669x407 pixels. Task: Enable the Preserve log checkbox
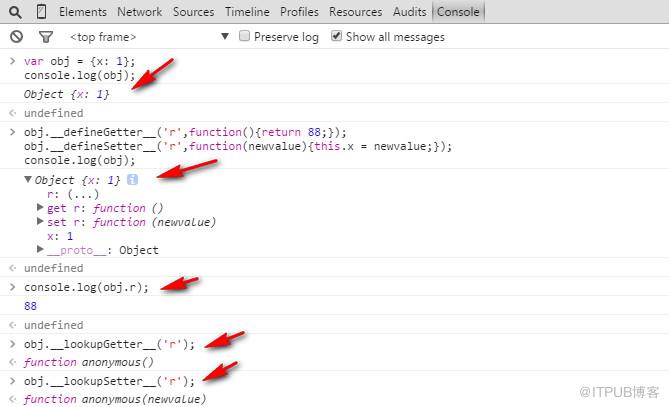click(x=244, y=36)
